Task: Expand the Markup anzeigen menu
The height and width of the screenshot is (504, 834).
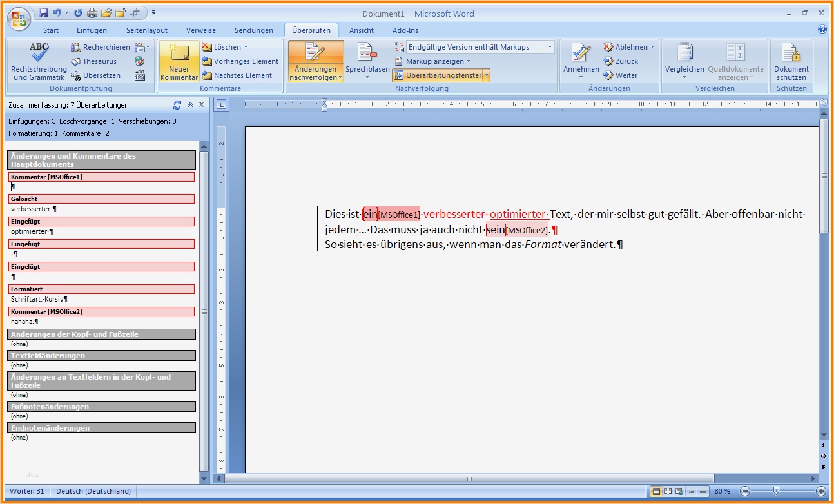Action: [432, 61]
